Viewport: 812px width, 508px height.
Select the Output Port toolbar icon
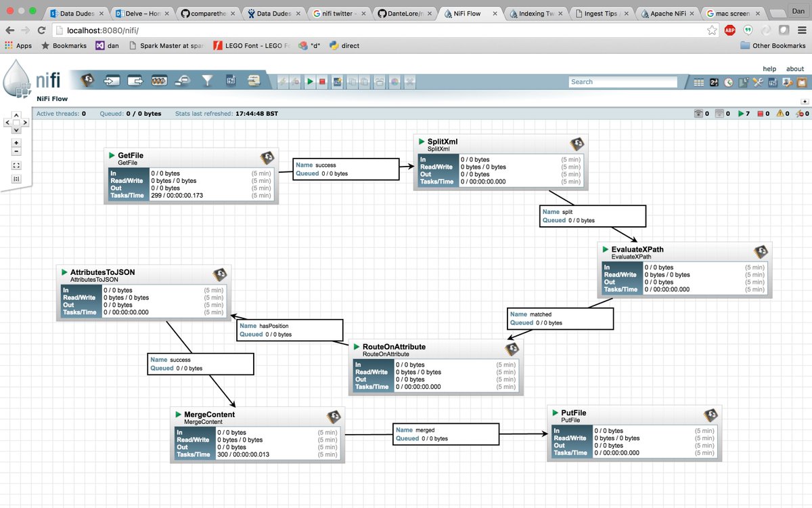135,81
